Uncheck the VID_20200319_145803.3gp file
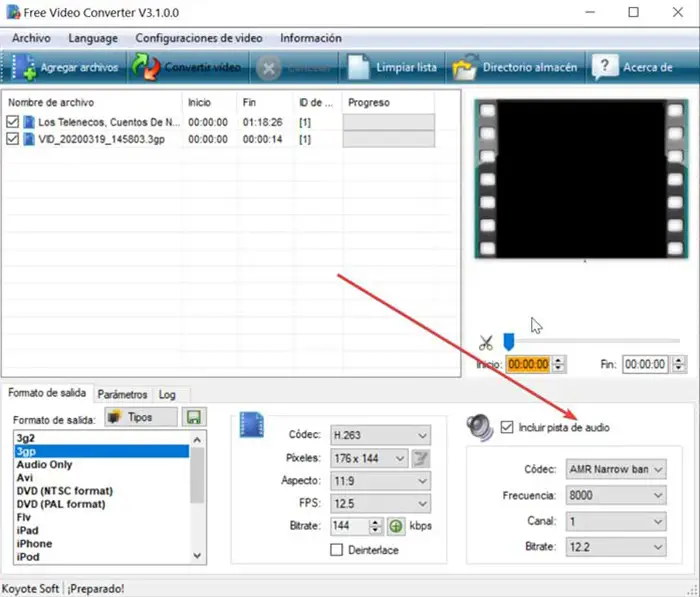 12,139
